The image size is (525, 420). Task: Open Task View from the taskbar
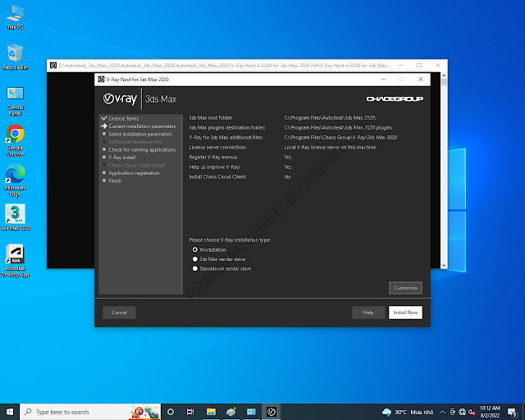point(190,412)
